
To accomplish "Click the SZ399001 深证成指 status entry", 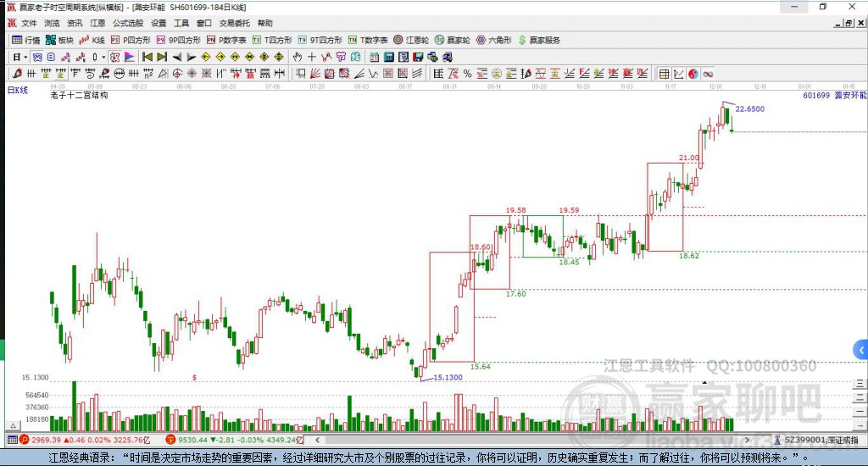I will [x=816, y=440].
